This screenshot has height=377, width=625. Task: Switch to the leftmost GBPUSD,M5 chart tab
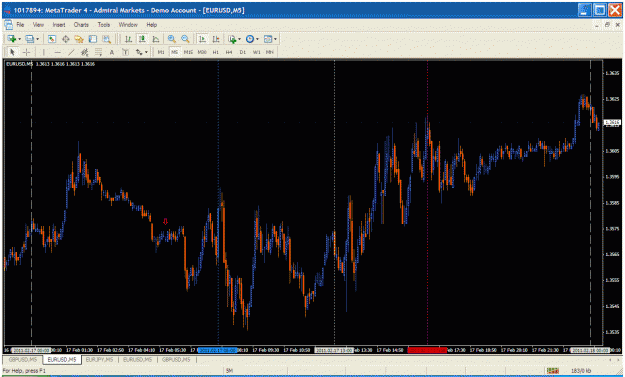23,360
